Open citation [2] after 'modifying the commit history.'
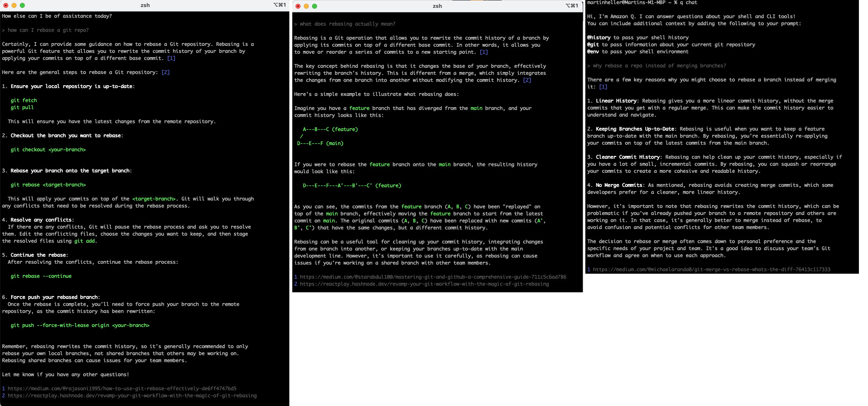 [527, 80]
